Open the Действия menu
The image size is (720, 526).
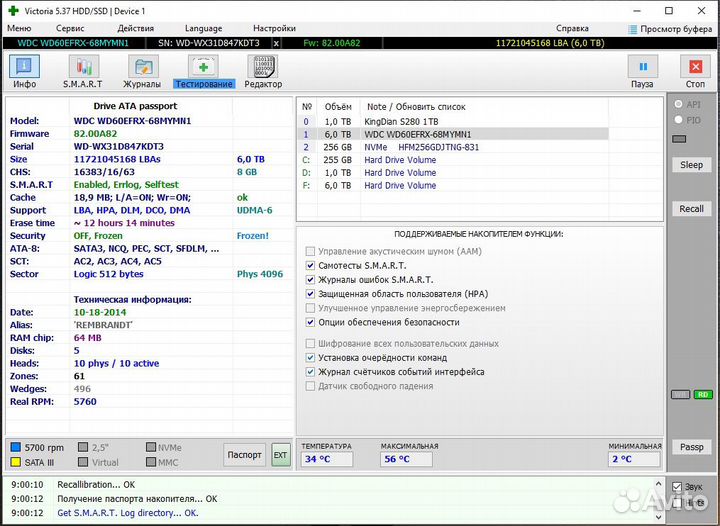[135, 28]
